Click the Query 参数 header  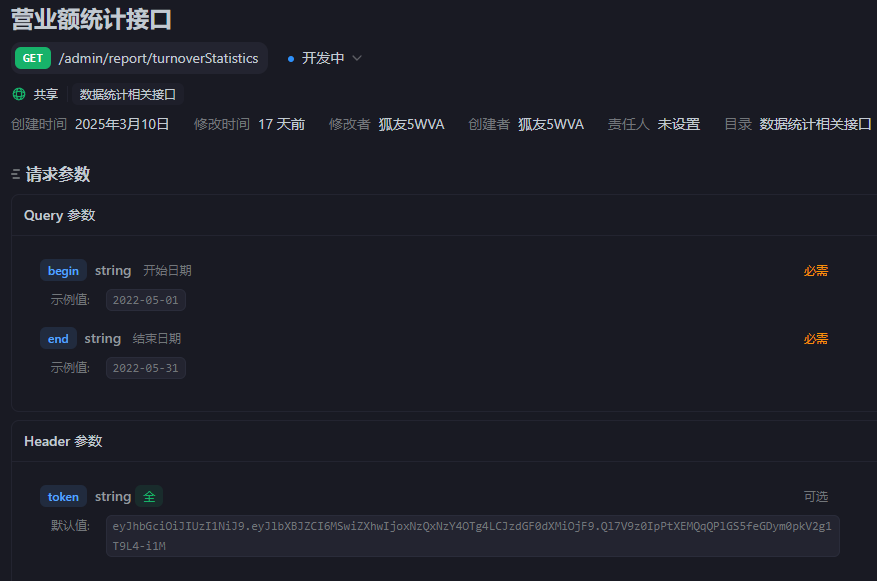point(59,215)
